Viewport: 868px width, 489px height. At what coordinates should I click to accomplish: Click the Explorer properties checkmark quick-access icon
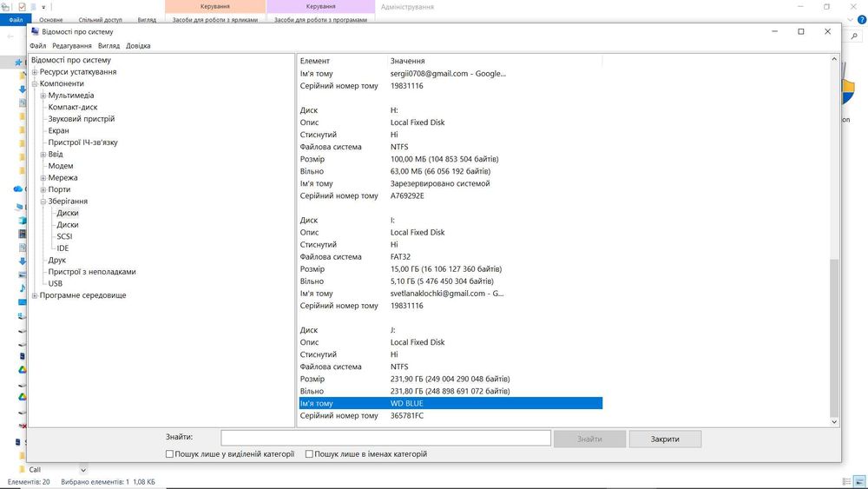[22, 7]
